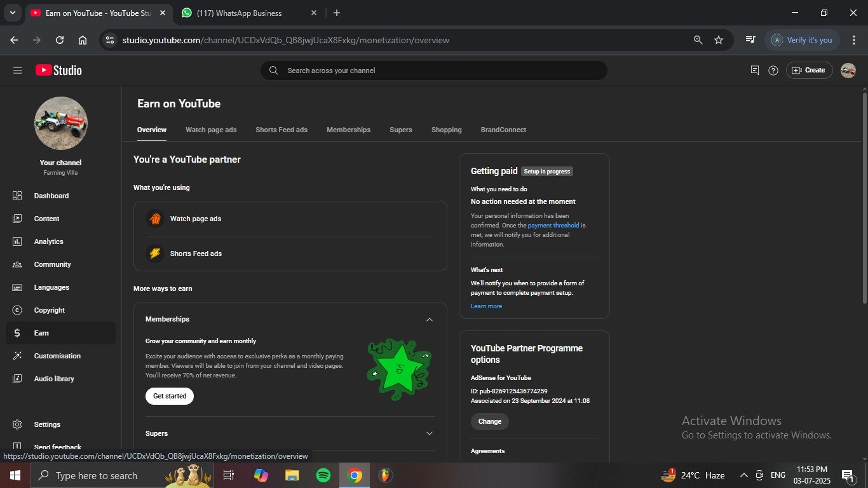Click the 'ID: pub-8269125436774259' text
The height and width of the screenshot is (488, 868).
(509, 391)
